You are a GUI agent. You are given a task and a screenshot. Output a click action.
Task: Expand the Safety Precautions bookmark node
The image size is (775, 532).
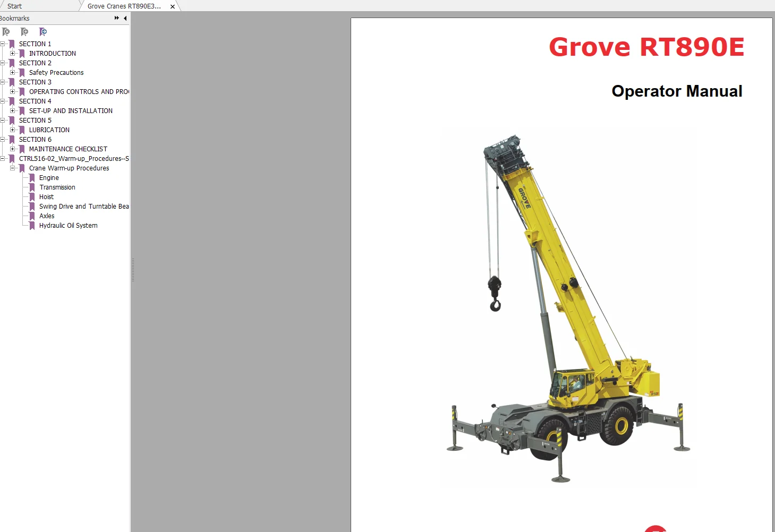12,73
